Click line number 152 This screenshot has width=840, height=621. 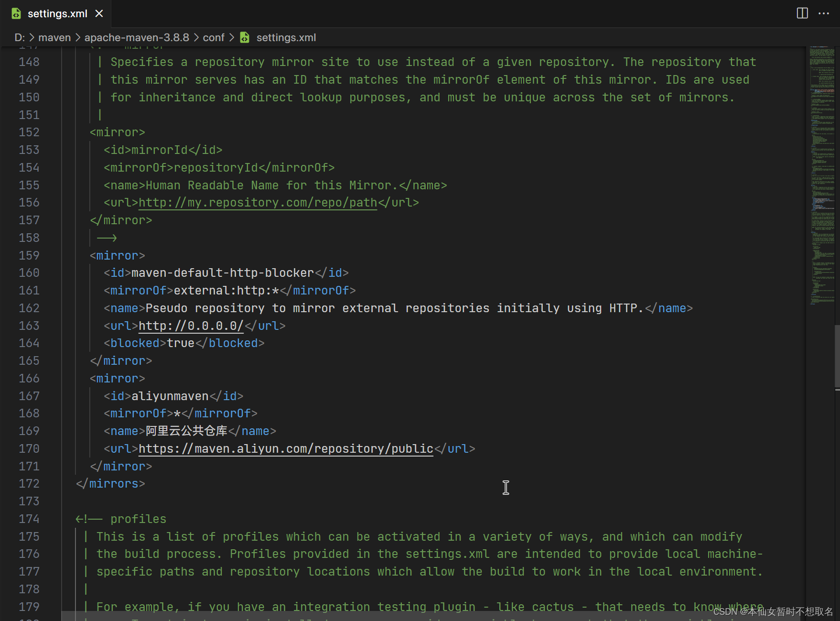tap(29, 132)
